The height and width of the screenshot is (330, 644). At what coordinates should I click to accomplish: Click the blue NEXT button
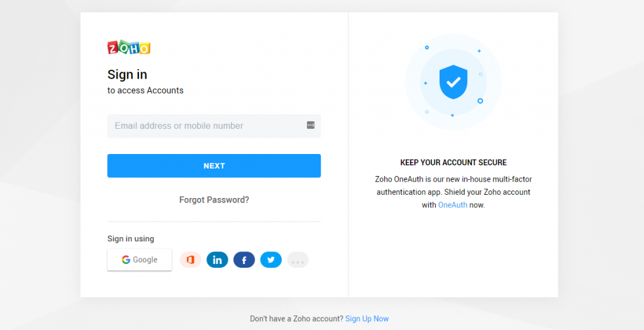(x=214, y=166)
